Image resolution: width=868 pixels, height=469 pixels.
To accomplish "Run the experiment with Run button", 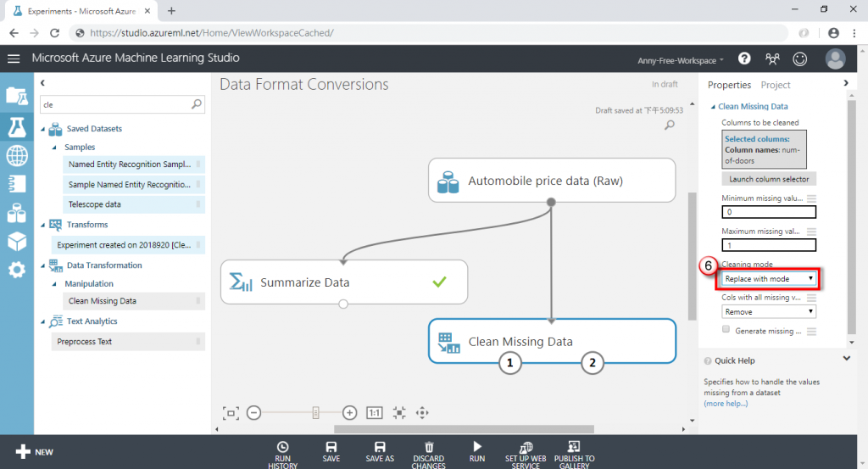I will click(x=477, y=452).
